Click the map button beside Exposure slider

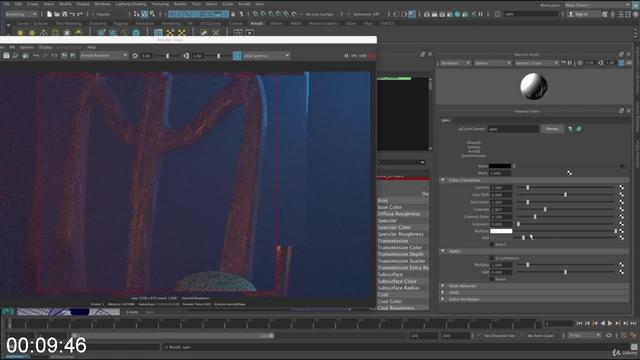(621, 224)
